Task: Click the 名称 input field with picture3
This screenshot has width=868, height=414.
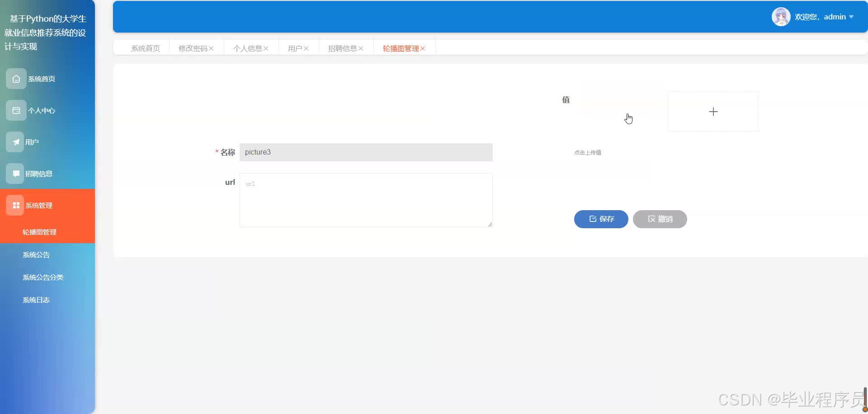Action: click(366, 152)
